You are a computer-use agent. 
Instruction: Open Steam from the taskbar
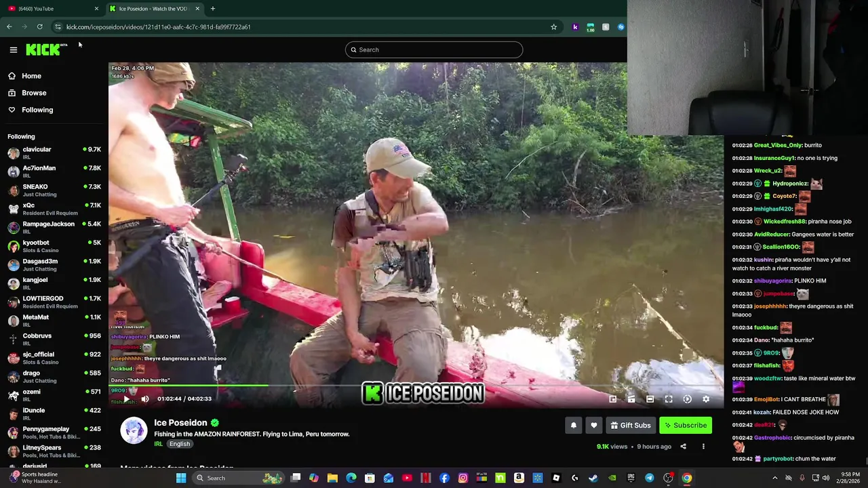click(x=593, y=478)
